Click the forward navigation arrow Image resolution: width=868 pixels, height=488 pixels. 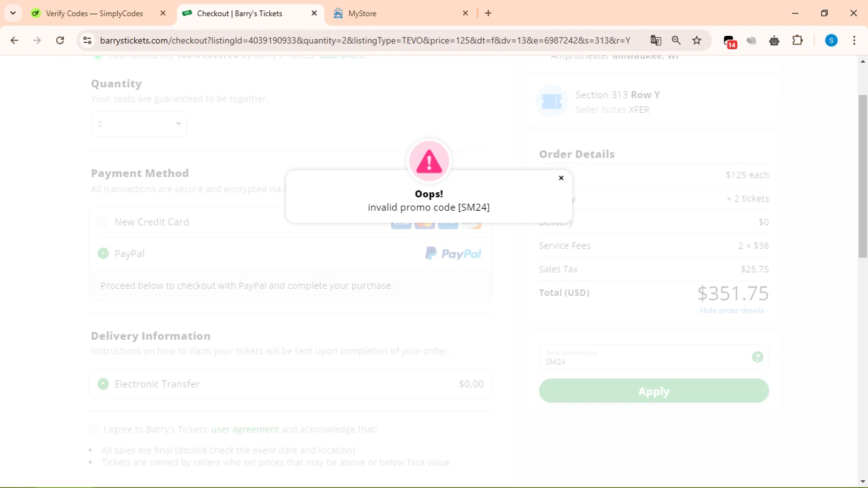[37, 41]
